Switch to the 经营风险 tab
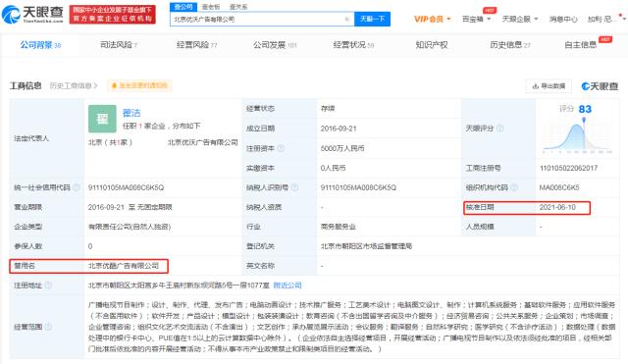Viewport: 628px width, 364px height. click(x=196, y=45)
